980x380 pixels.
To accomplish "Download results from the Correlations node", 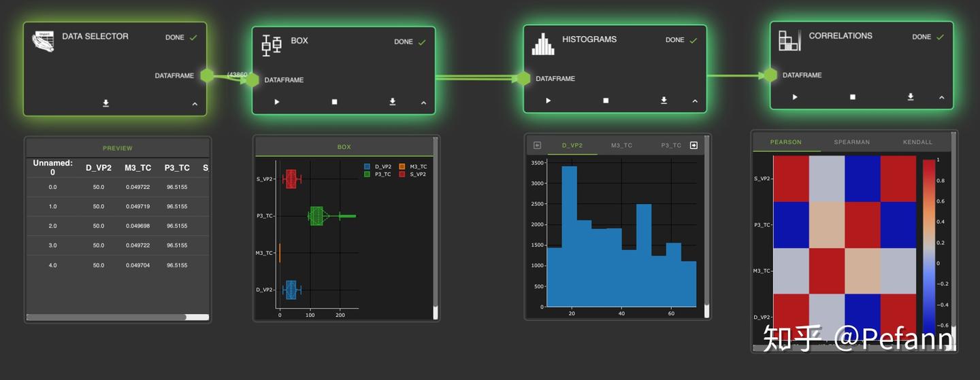I will [x=911, y=97].
